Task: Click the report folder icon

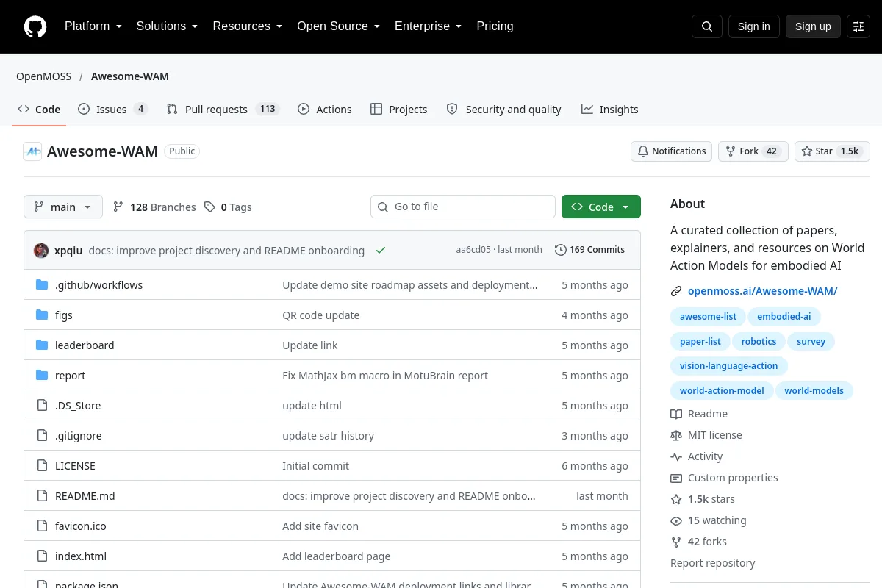Action: click(x=42, y=376)
